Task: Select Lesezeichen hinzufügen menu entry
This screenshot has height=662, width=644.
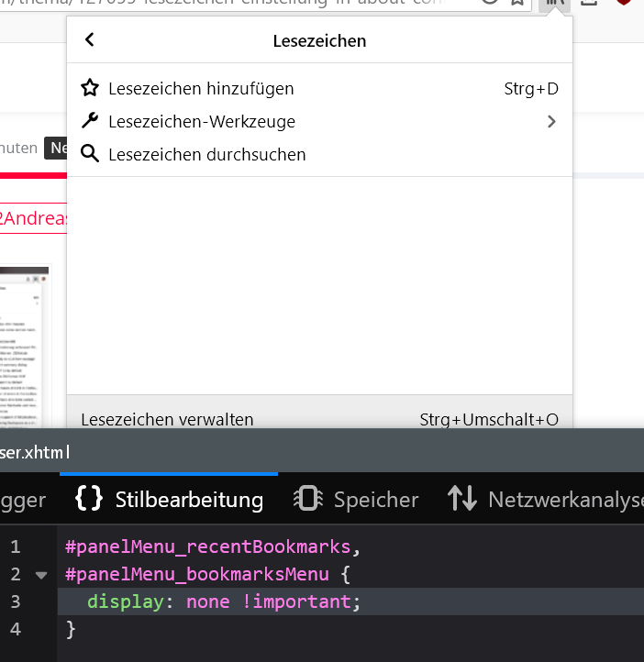Action: pos(319,89)
